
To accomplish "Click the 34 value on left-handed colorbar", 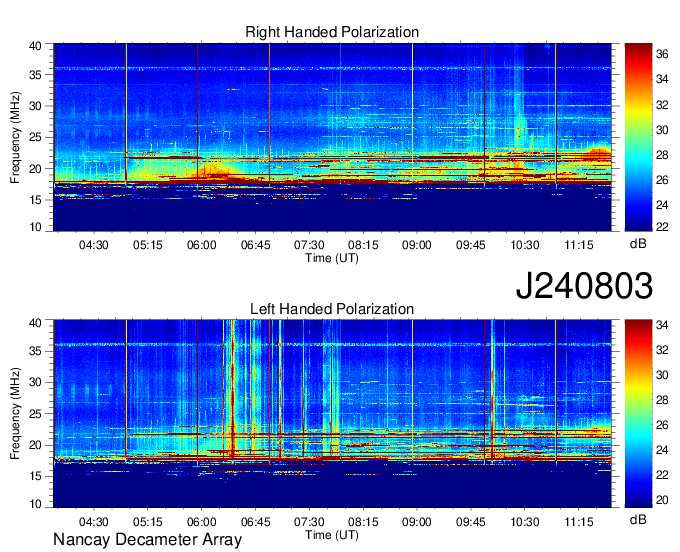I will tap(662, 325).
